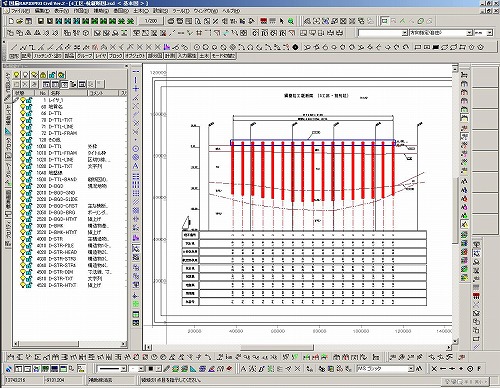This screenshot has width=500, height=388.
Task: Open the second combo box at the top right
Action: [441, 33]
